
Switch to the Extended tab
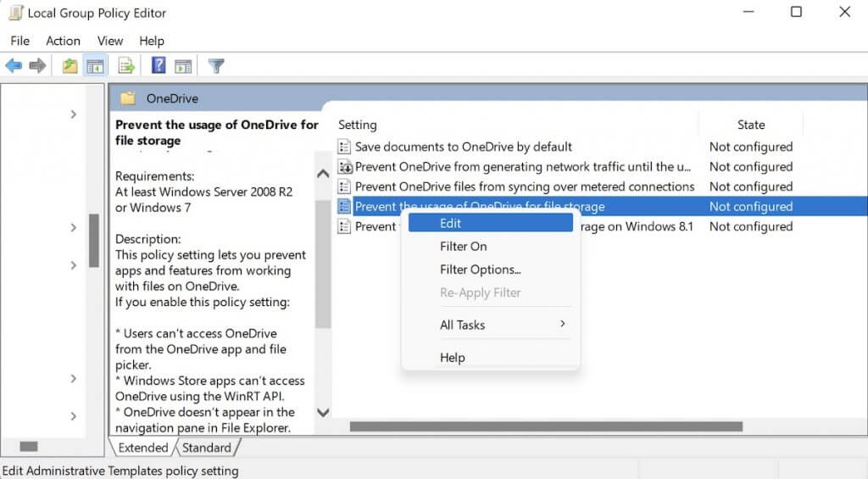[x=142, y=448]
